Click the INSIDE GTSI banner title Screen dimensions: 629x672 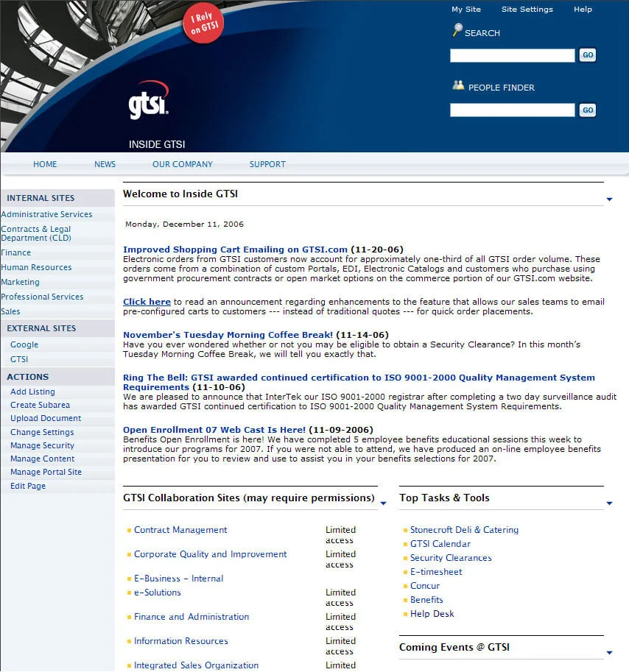point(157,144)
